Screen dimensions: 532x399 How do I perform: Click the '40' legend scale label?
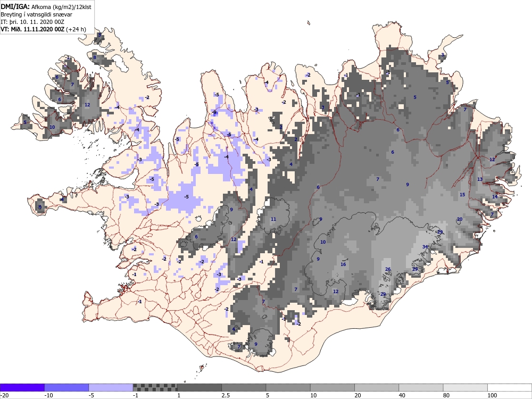(402, 395)
